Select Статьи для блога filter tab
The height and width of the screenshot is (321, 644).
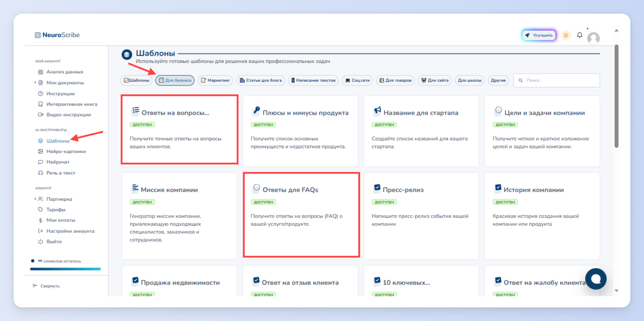(x=261, y=80)
